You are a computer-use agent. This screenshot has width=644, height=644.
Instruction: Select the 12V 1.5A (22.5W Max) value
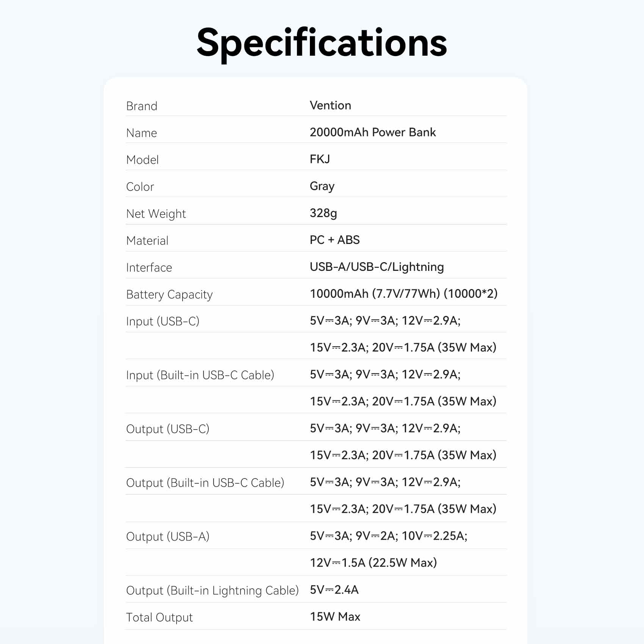click(x=373, y=563)
